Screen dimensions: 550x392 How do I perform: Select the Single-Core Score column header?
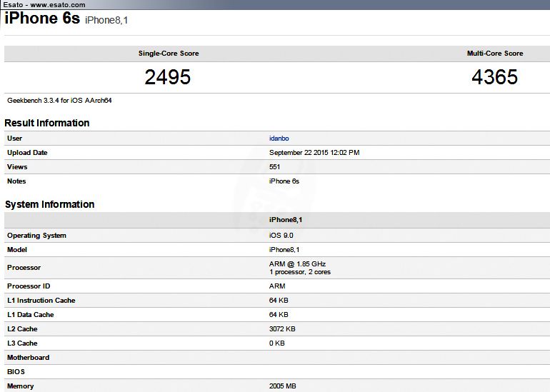pos(169,54)
